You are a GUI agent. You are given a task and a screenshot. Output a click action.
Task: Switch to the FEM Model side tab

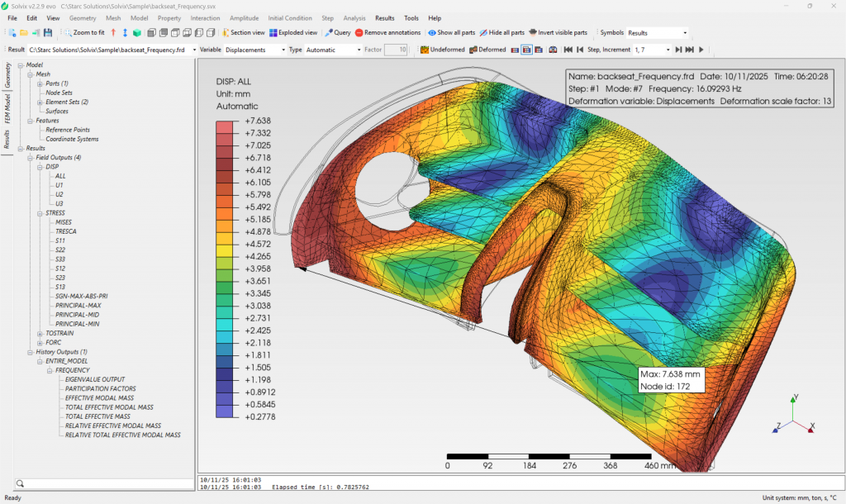[x=7, y=109]
